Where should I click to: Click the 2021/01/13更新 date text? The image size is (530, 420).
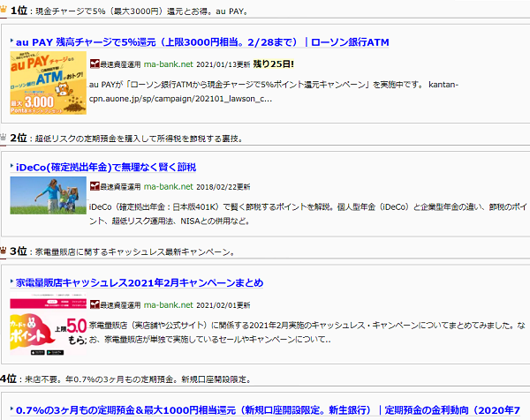click(x=223, y=64)
